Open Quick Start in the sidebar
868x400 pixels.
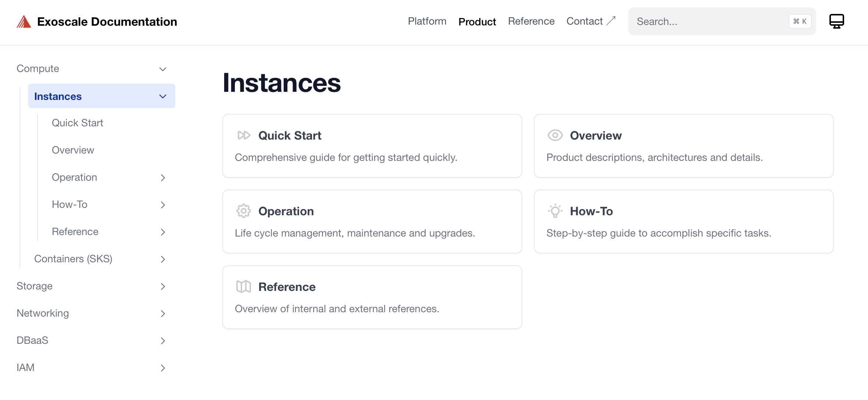pyautogui.click(x=78, y=123)
